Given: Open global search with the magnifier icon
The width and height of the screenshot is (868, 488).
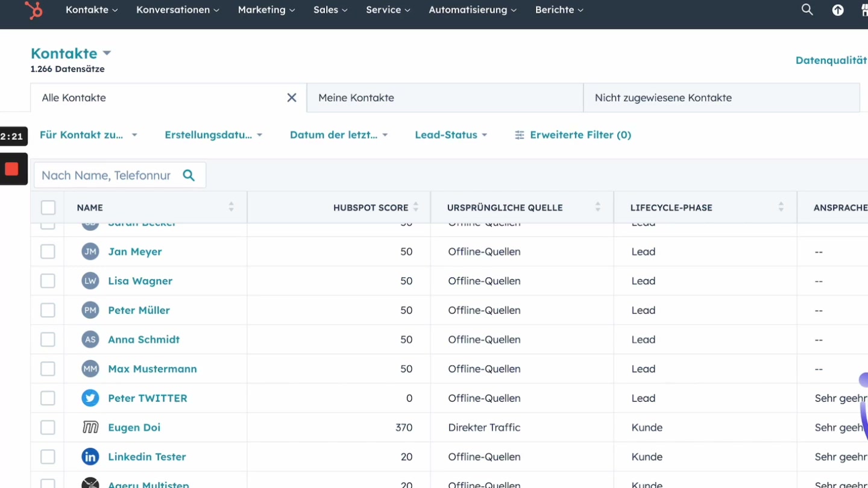Looking at the screenshot, I should pyautogui.click(x=807, y=10).
